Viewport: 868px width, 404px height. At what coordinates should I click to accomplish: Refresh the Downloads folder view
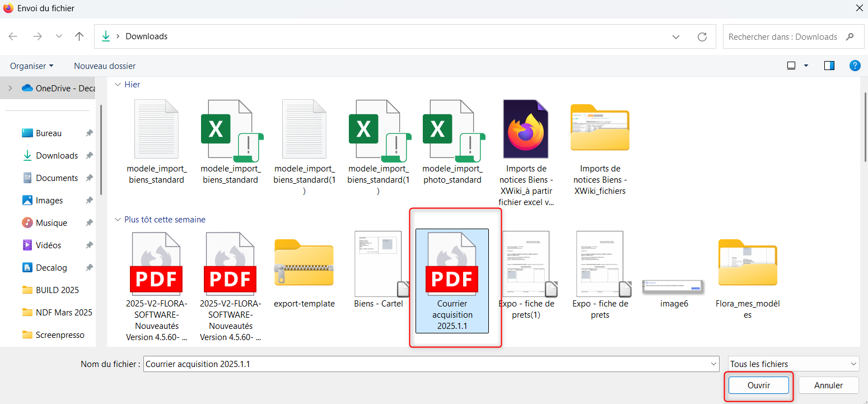coord(702,36)
